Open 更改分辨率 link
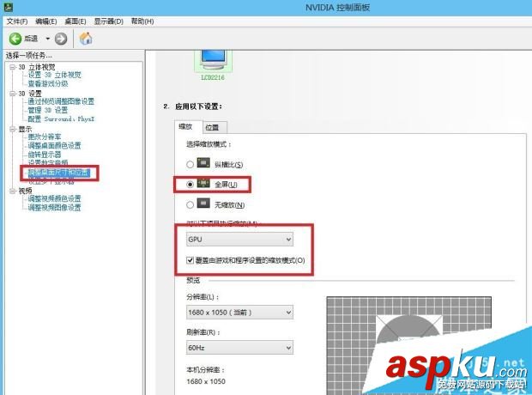The image size is (532, 395). coord(45,137)
